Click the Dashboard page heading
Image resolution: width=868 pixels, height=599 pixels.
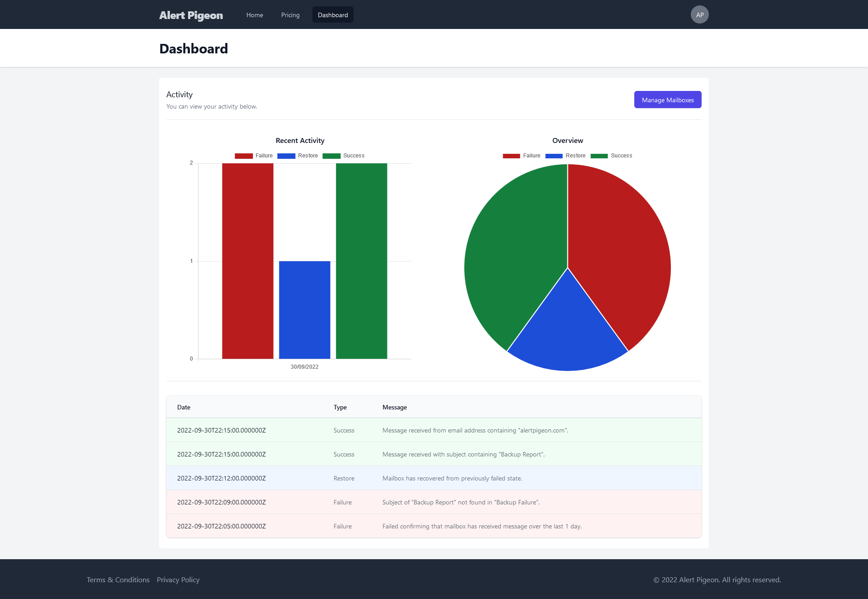tap(193, 48)
